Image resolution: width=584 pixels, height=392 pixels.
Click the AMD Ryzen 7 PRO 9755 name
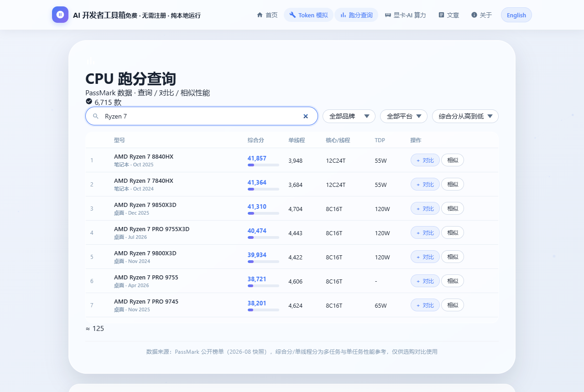[x=146, y=277]
